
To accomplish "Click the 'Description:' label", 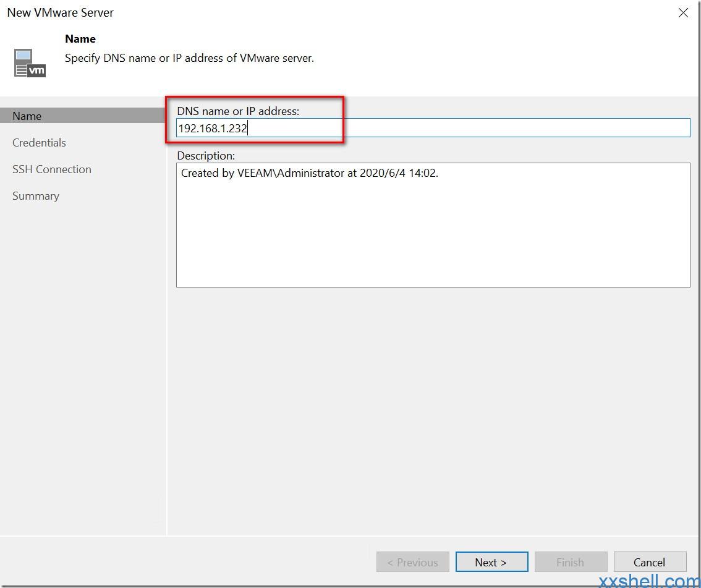I will pyautogui.click(x=206, y=156).
